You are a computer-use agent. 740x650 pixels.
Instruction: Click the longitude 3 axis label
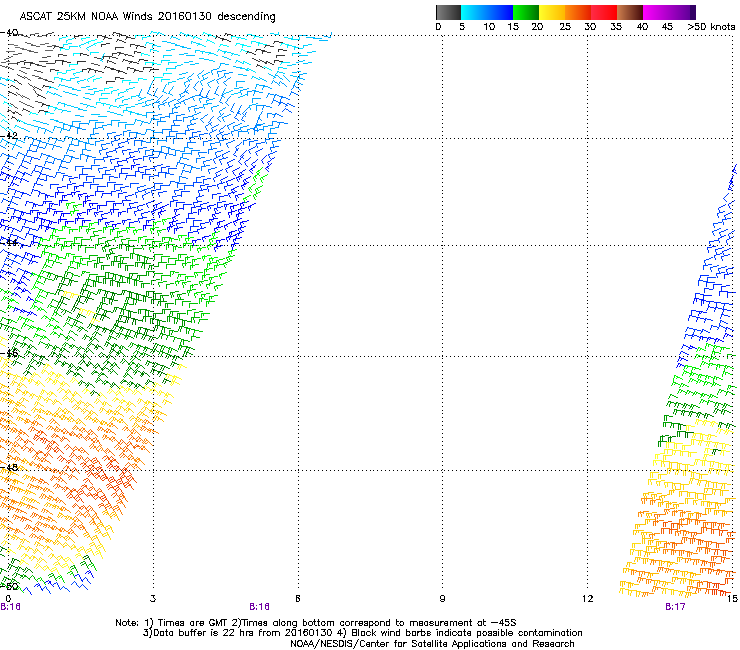pyautogui.click(x=153, y=599)
